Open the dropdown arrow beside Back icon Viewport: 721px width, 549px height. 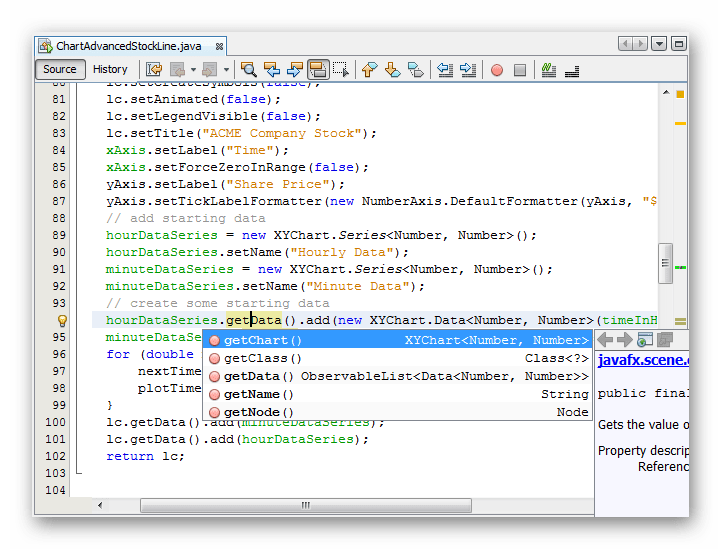point(194,70)
